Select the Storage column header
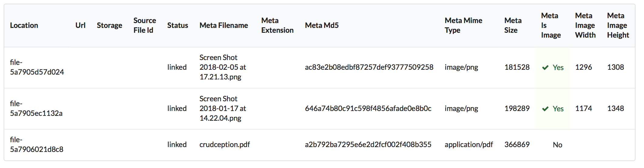 109,25
